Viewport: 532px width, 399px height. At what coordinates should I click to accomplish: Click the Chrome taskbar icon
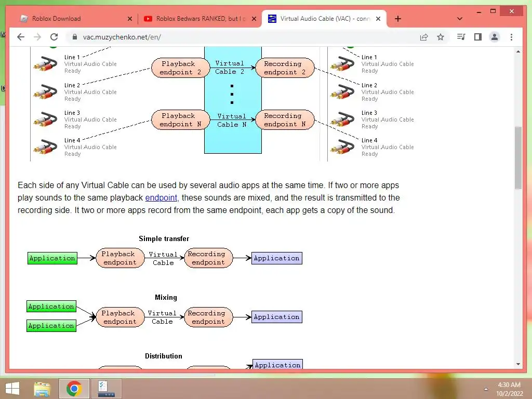tap(74, 389)
